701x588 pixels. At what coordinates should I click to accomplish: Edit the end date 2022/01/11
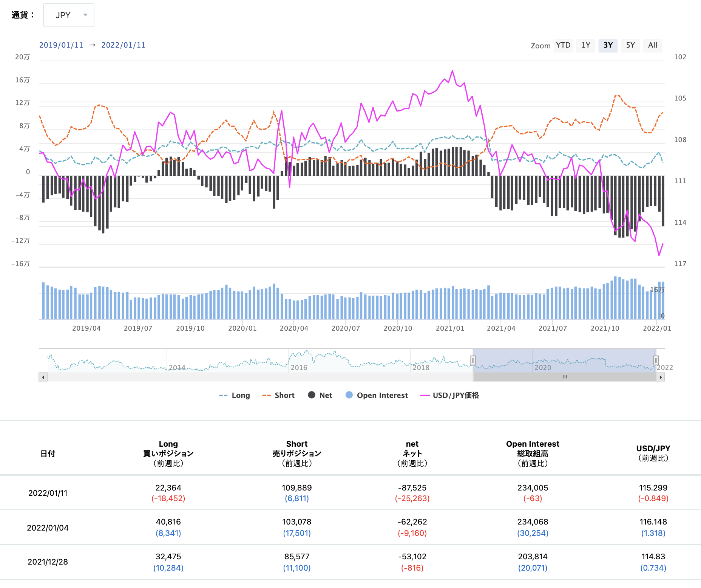[124, 45]
